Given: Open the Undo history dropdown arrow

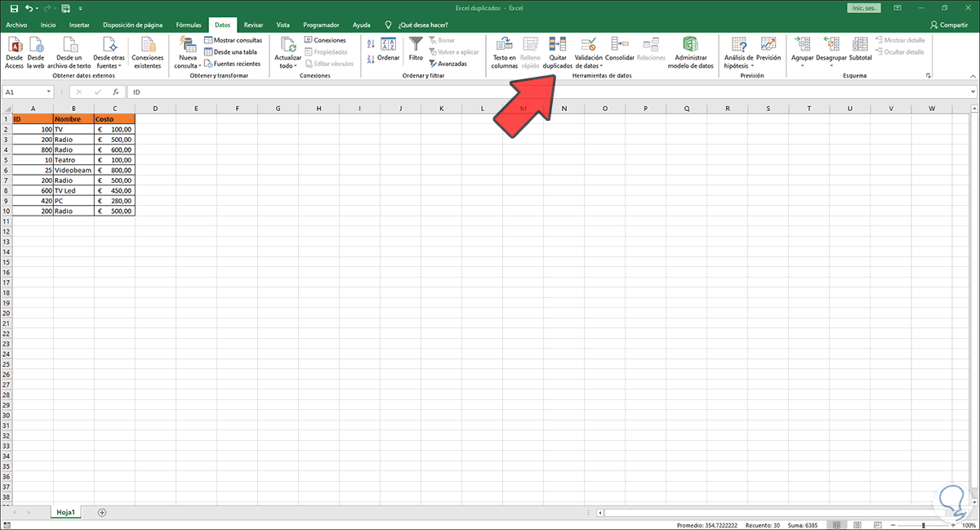Looking at the screenshot, I should click(38, 7).
